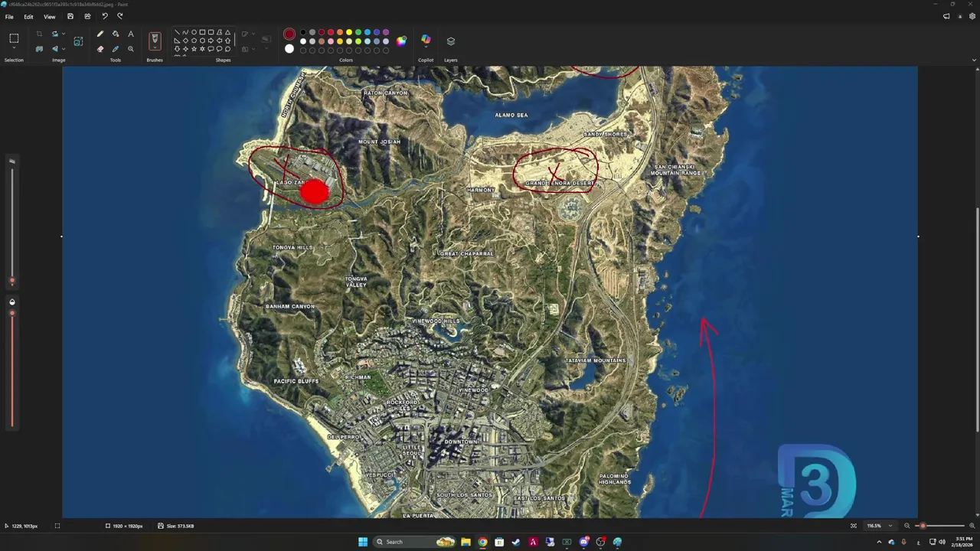Click the taskbar Search box
This screenshot has height=551, width=980.
click(x=414, y=542)
